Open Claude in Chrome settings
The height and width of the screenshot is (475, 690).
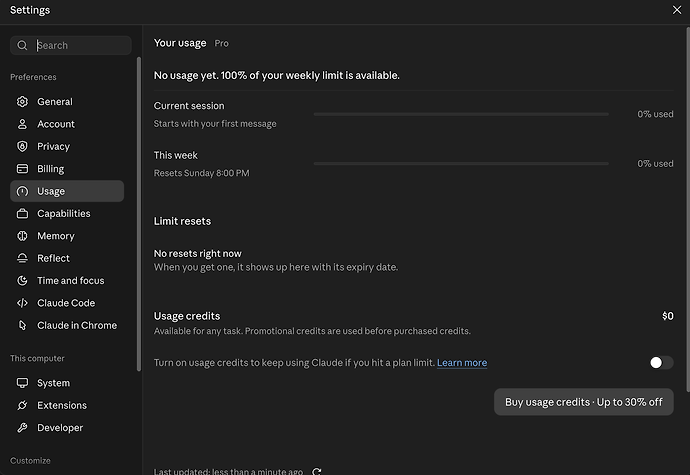tap(67, 325)
